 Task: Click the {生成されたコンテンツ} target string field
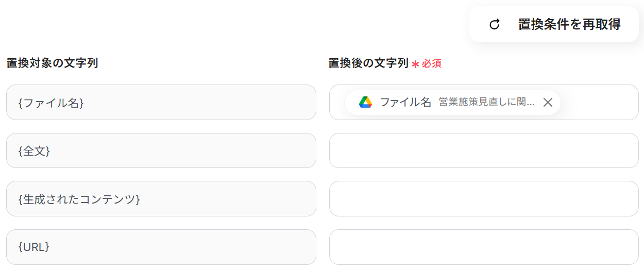tap(161, 199)
